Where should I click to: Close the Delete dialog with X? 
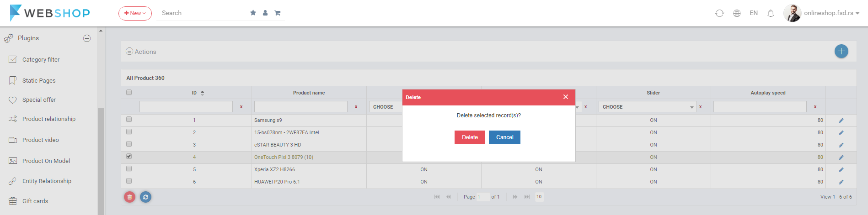click(x=566, y=97)
